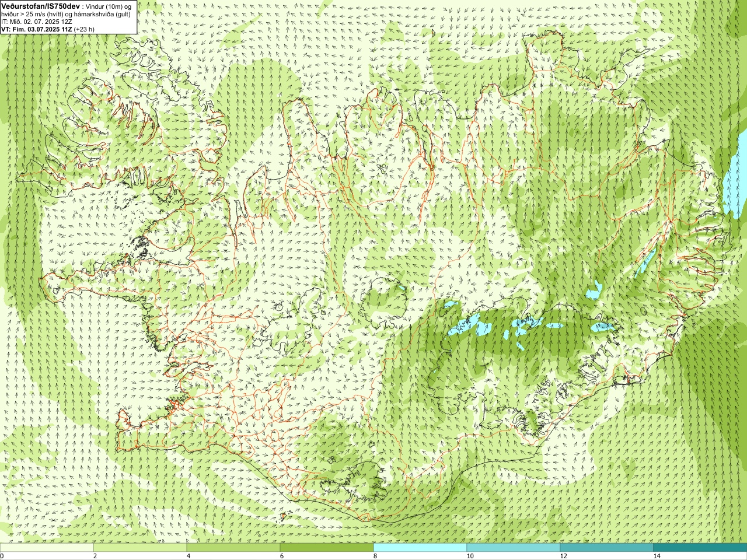Click the legend scale label '14'

pyautogui.click(x=657, y=556)
